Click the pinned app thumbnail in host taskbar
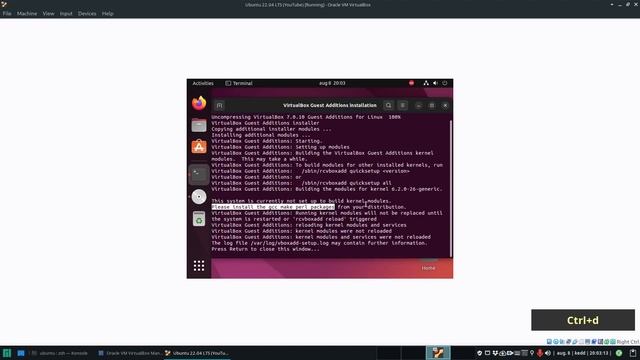The width and height of the screenshot is (640, 360). tap(438, 353)
